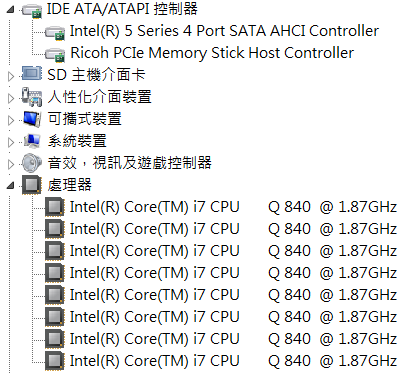This screenshot has height=373, width=406.
Task: Click the first Intel Core i7 CPU icon
Action: 55,207
